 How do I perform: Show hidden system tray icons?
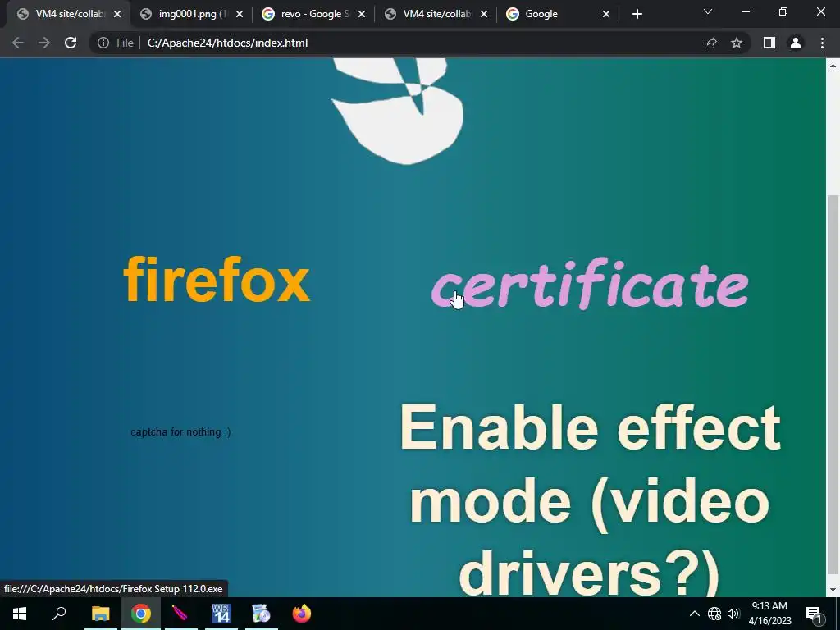click(x=694, y=614)
